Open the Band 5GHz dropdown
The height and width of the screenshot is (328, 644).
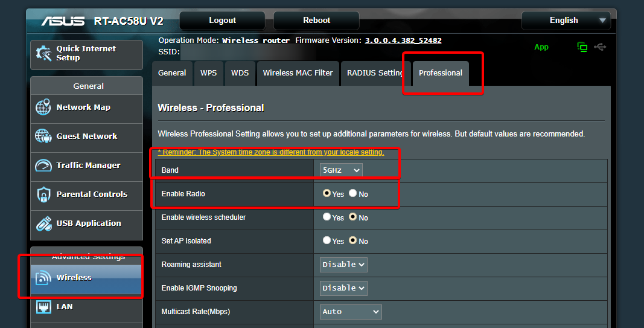coord(341,170)
